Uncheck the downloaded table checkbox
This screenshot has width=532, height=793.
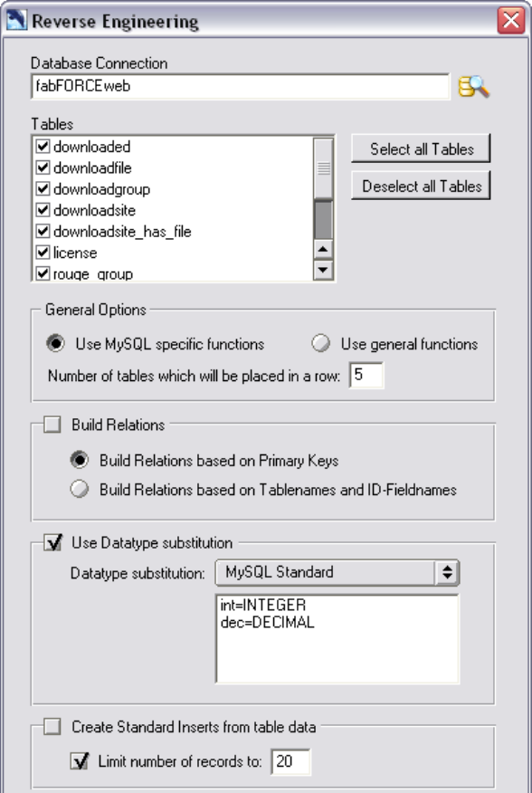(x=43, y=147)
